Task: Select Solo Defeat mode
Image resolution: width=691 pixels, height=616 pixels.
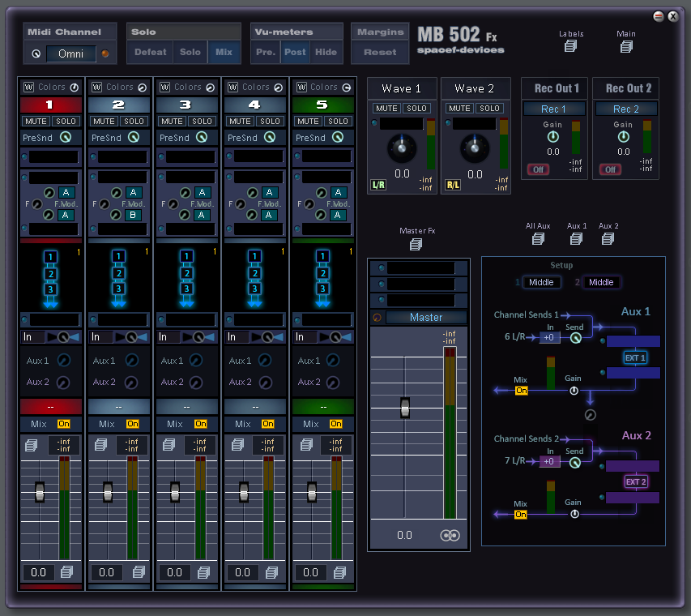Action: click(x=151, y=52)
